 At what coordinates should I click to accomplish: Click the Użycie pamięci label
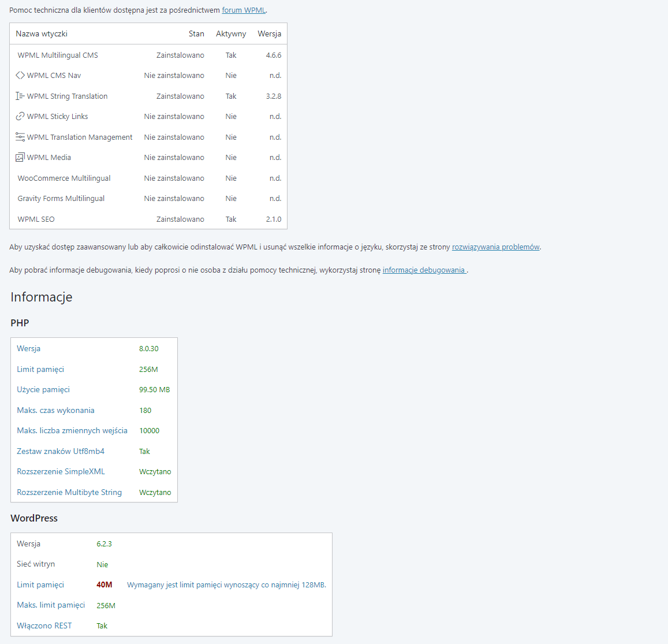coord(43,389)
